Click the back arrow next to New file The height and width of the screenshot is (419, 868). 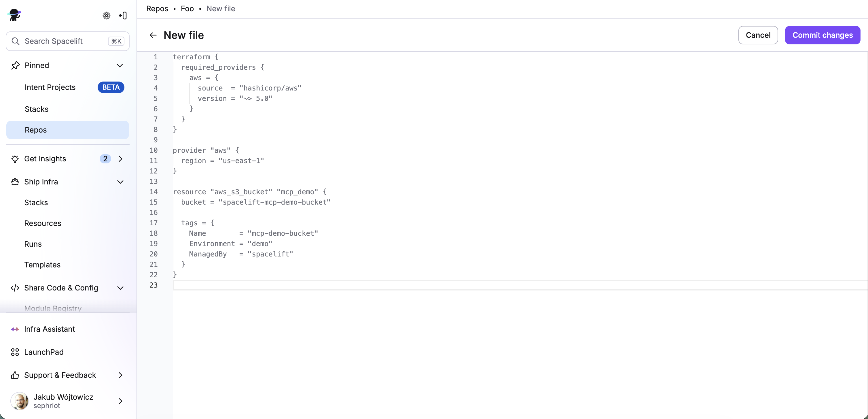[x=153, y=35]
